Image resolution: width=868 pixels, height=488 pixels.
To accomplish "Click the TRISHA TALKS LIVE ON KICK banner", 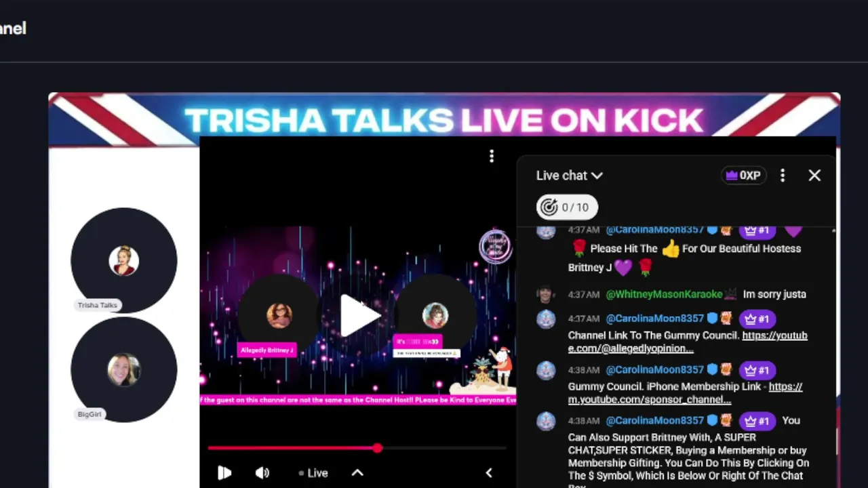I will pyautogui.click(x=444, y=121).
